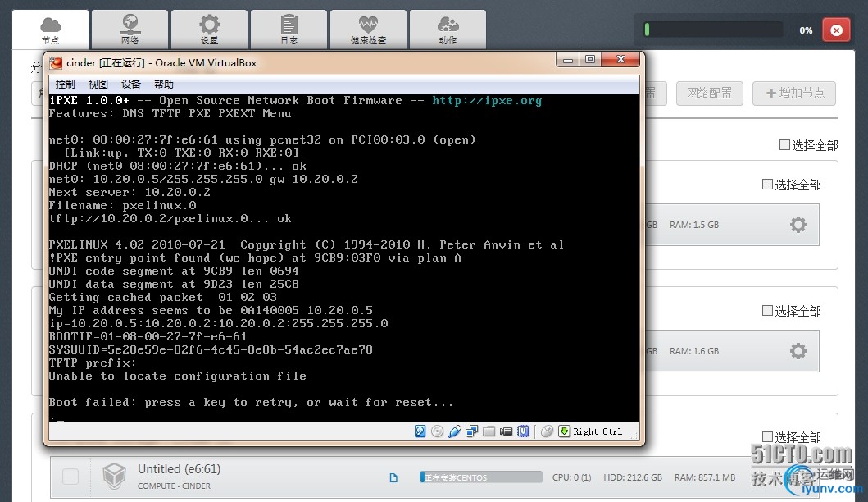This screenshot has width=868, height=502.
Task: Click the 网络配置 button
Action: point(709,93)
